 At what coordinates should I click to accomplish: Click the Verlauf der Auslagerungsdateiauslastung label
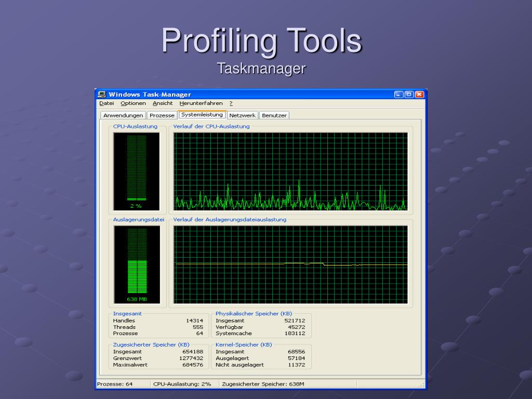pos(230,220)
